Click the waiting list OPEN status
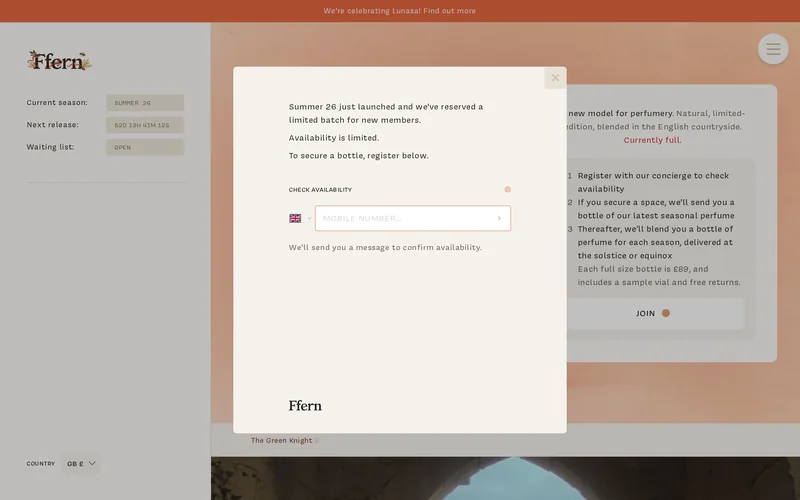This screenshot has width=800, height=500. [x=145, y=147]
